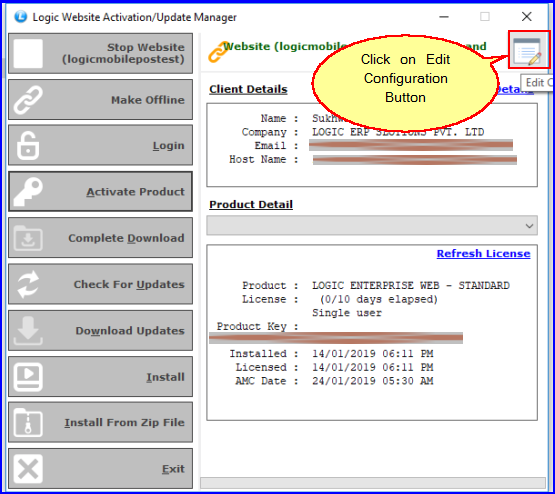555x494 pixels.
Task: Click the Product Detail heading
Action: (251, 204)
